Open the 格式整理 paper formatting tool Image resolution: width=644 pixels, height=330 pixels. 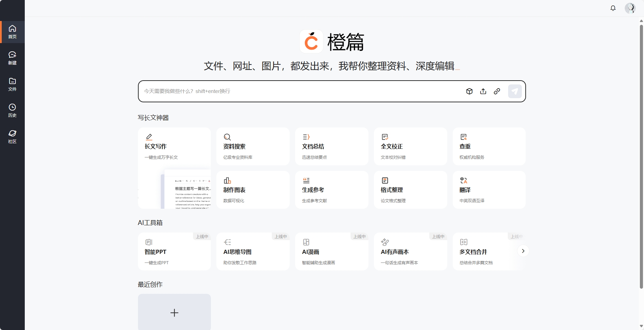[410, 190]
